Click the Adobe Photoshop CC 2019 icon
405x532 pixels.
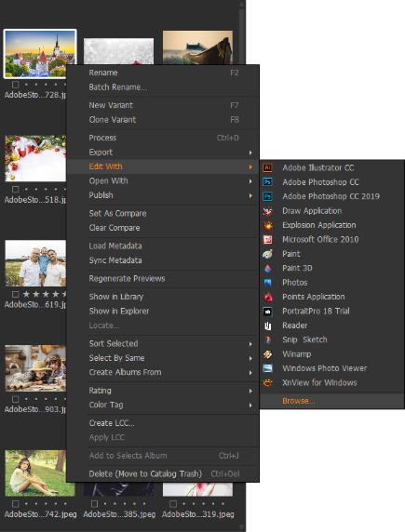click(x=268, y=196)
